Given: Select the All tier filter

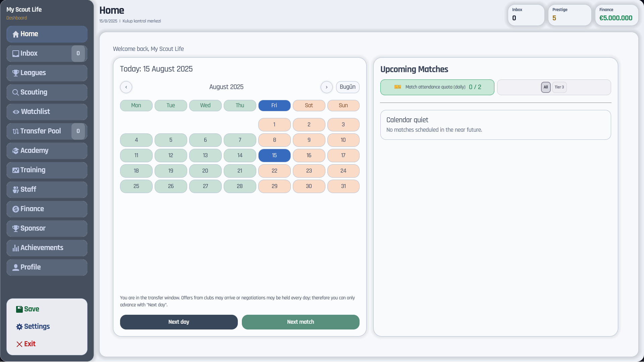Looking at the screenshot, I should (546, 87).
